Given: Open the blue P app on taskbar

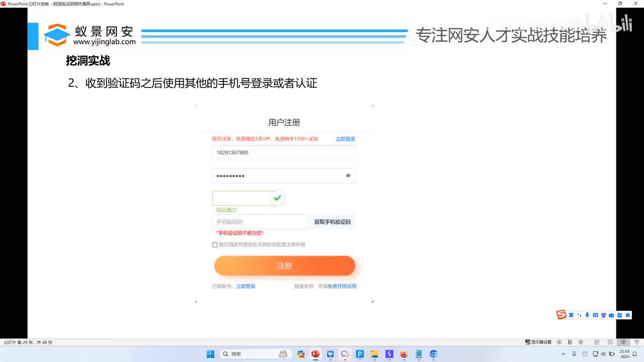Looking at the screenshot, I should 360,354.
